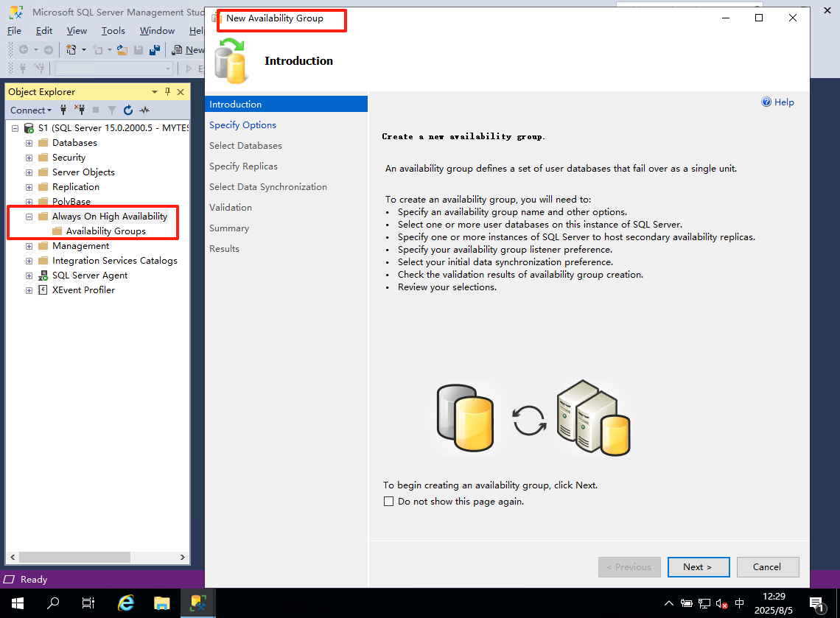This screenshot has width=840, height=618.
Task: Click the Disconnect plug icon in Object Explorer
Action: click(x=80, y=110)
